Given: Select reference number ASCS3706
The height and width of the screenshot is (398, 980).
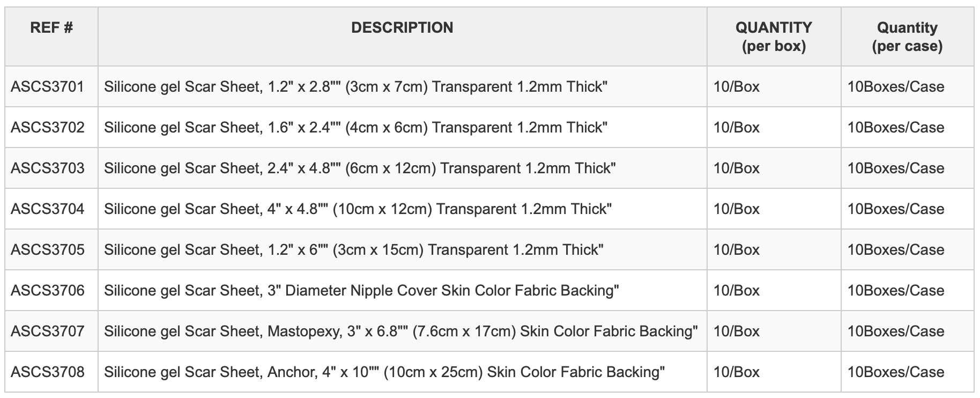Looking at the screenshot, I should pyautogui.click(x=48, y=291).
